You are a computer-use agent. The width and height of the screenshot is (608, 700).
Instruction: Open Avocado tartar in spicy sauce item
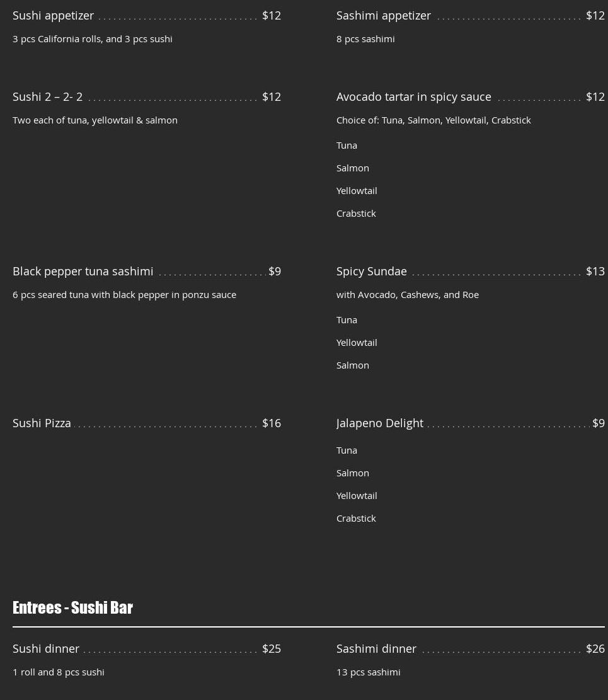pyautogui.click(x=413, y=96)
